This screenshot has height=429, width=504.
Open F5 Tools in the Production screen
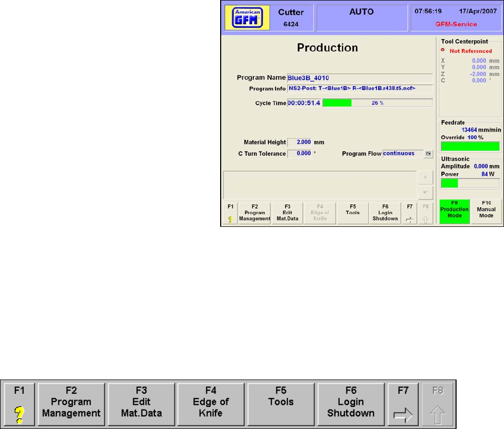(x=353, y=213)
